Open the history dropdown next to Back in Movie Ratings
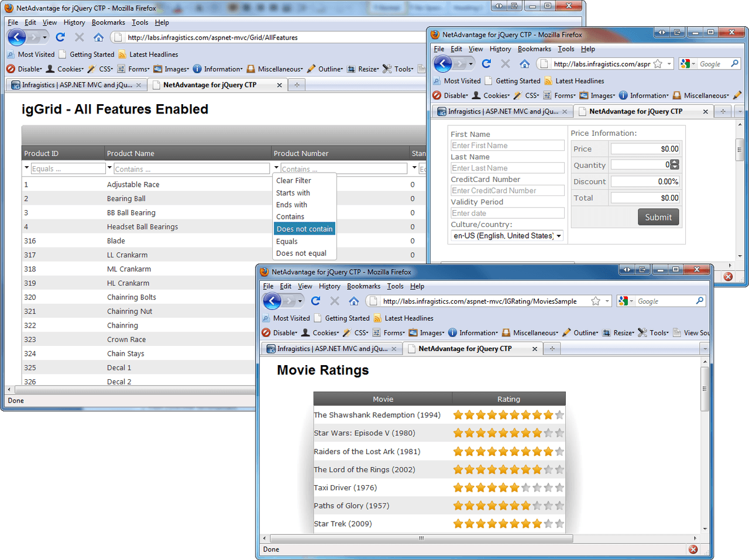The image size is (749, 560). click(300, 301)
